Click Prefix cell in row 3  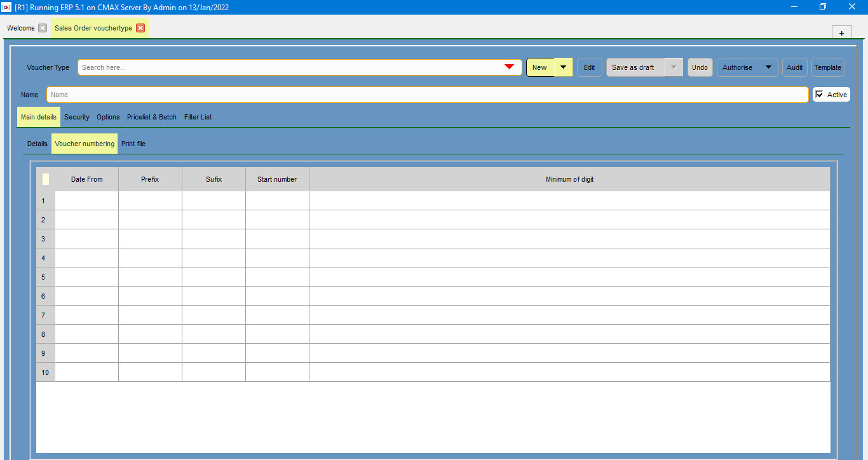coord(150,239)
